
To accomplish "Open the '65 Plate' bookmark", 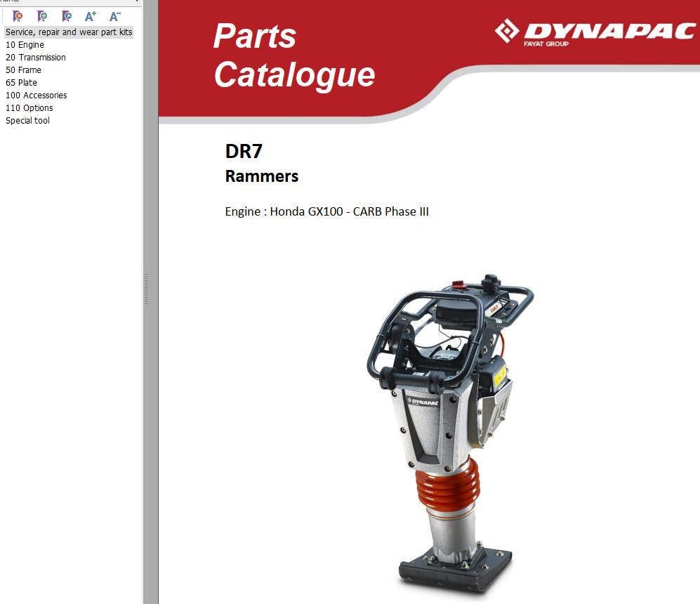I will tap(21, 83).
